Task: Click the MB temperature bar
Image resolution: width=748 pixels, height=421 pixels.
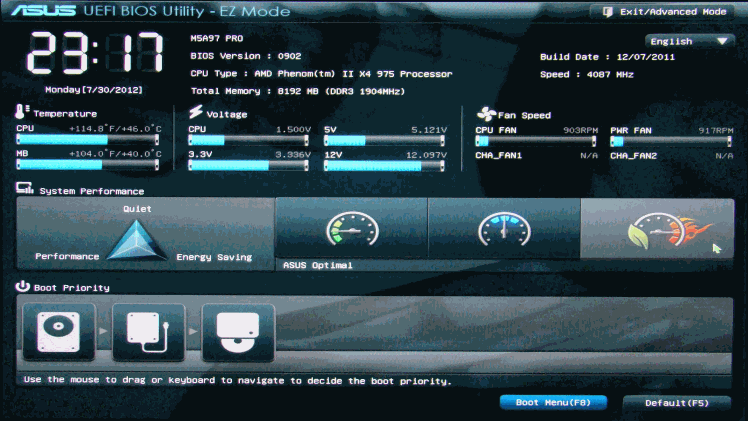Action: pos(88,164)
